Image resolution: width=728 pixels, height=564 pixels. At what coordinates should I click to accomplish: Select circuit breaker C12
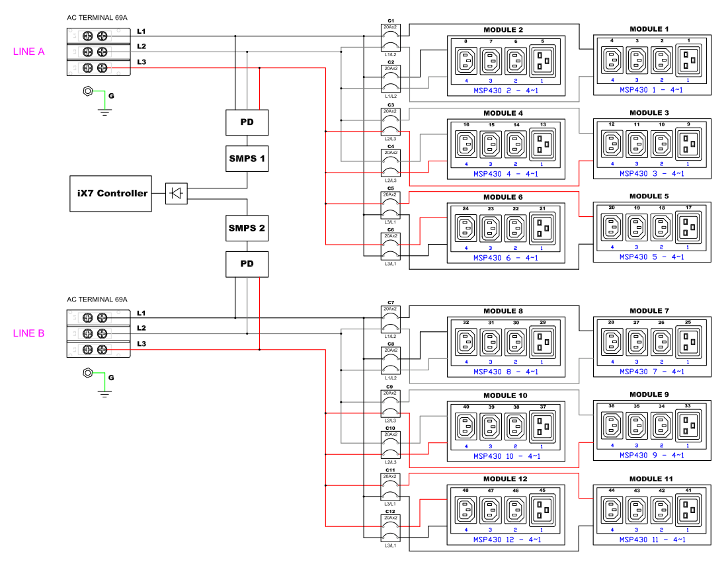(391, 529)
